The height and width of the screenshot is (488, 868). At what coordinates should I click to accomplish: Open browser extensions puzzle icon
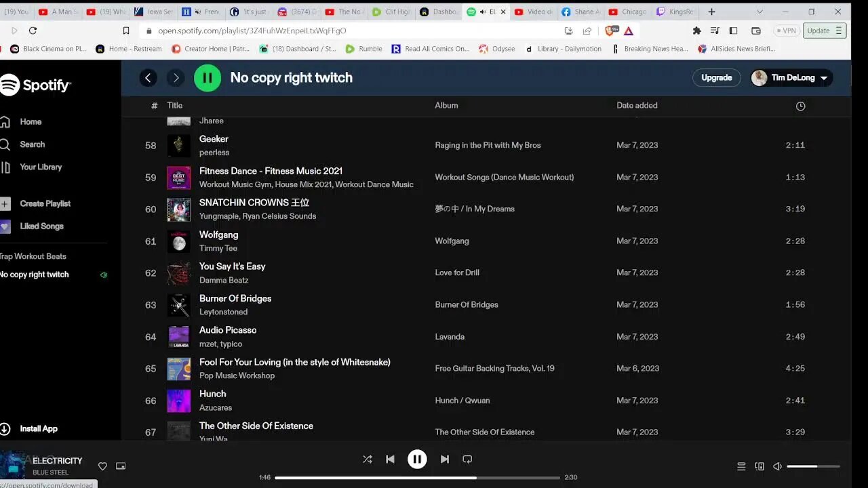[x=696, y=30]
